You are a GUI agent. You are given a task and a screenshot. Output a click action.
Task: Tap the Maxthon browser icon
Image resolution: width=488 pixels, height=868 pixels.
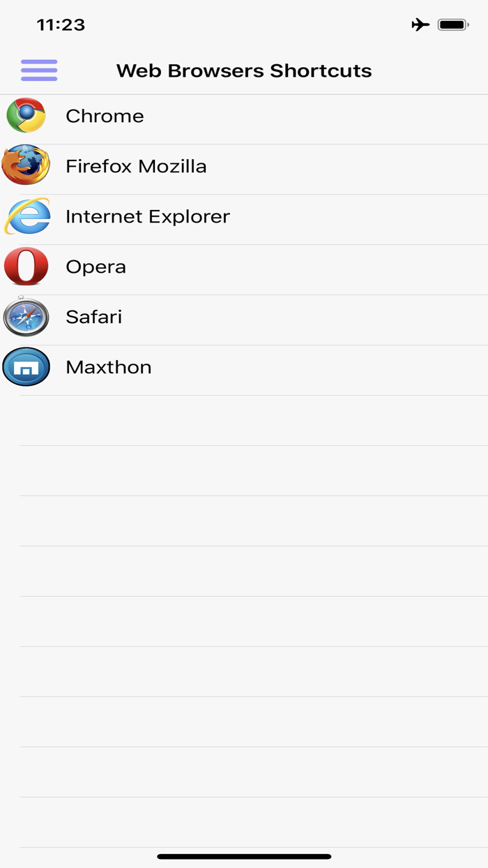click(26, 367)
